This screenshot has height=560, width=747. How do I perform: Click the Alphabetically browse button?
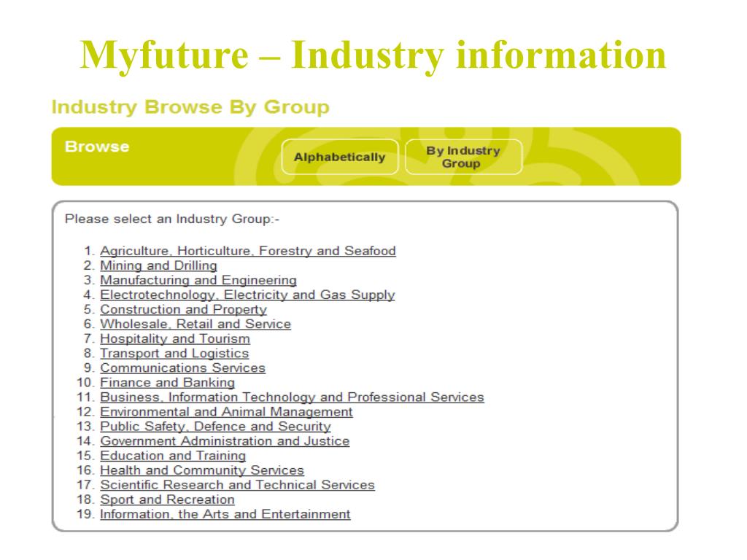tap(340, 157)
